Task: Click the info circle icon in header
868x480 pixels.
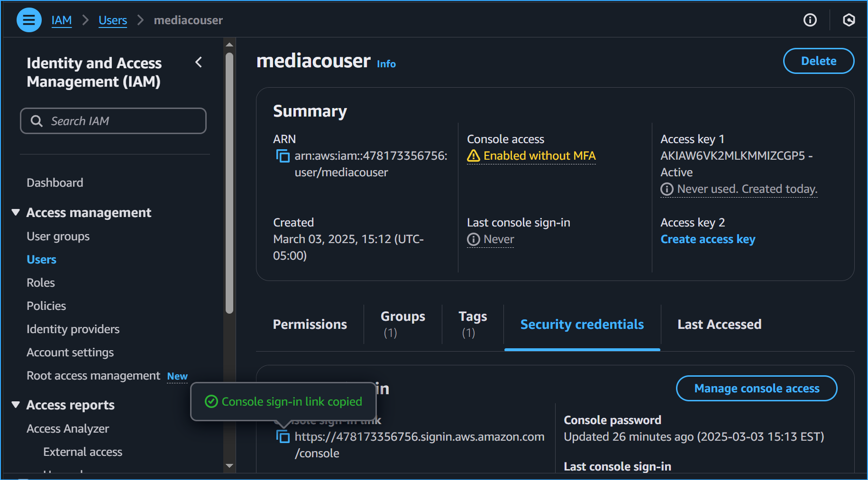Action: (x=810, y=20)
